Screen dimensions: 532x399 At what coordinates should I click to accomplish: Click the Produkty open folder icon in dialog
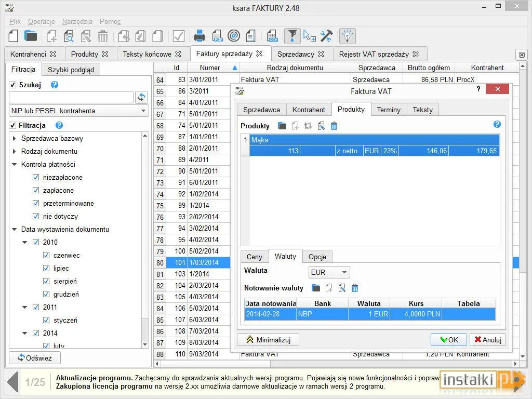(x=282, y=126)
